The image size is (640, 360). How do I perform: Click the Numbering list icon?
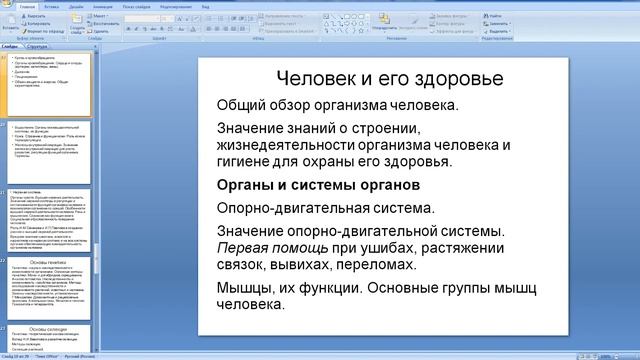pyautogui.click(x=221, y=19)
